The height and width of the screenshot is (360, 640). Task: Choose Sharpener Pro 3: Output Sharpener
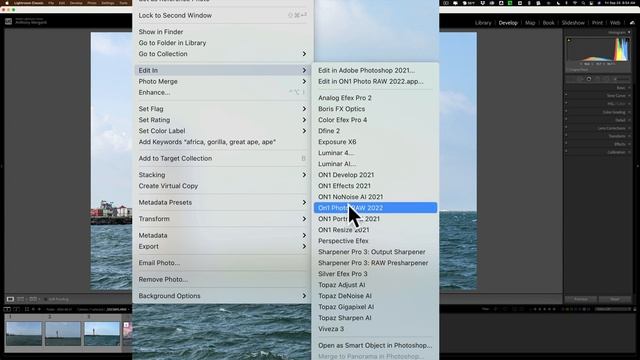(371, 252)
